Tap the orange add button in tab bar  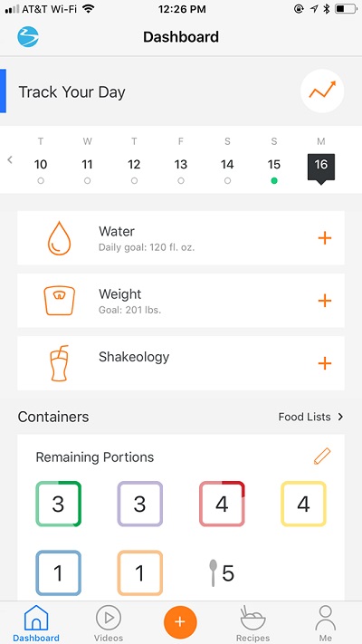point(180,622)
